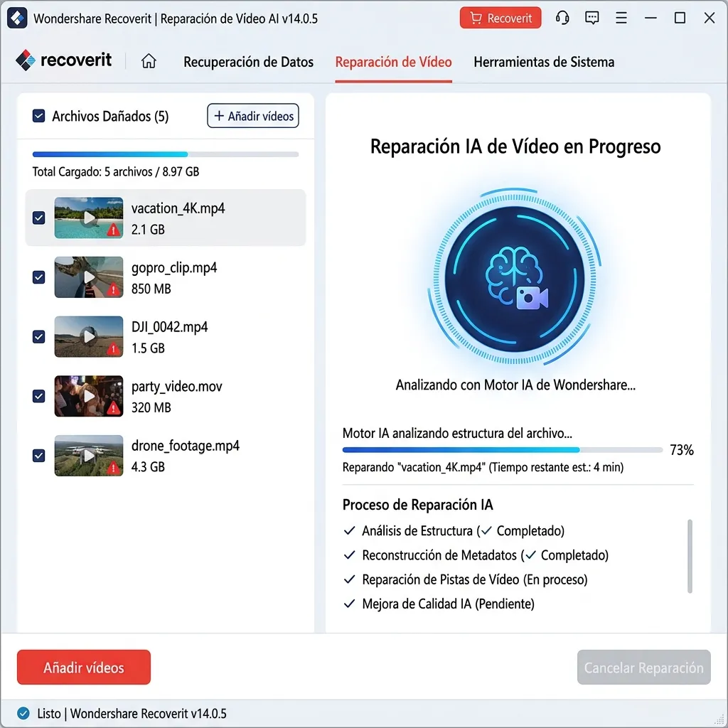Click the party_video.mov file name
Screen dimensions: 728x728
tap(176, 387)
